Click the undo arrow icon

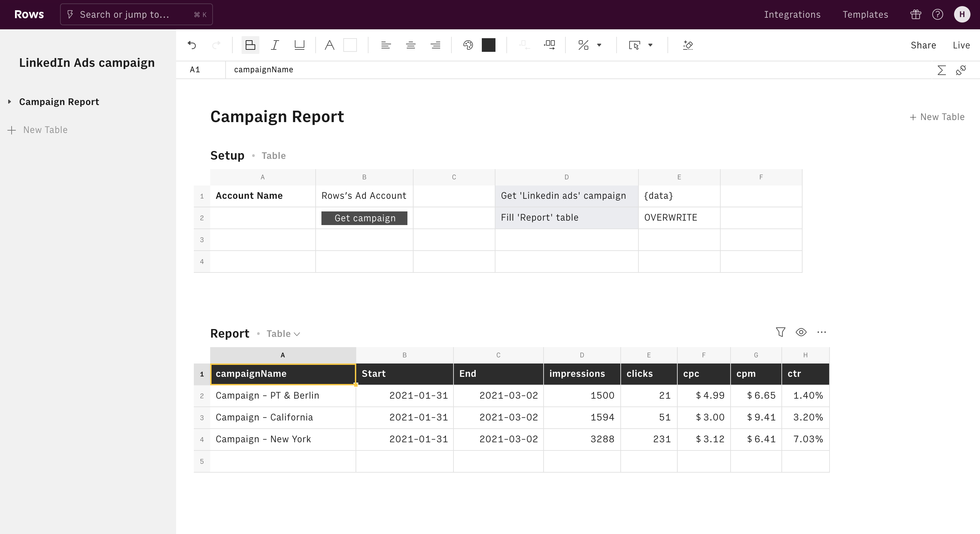192,45
